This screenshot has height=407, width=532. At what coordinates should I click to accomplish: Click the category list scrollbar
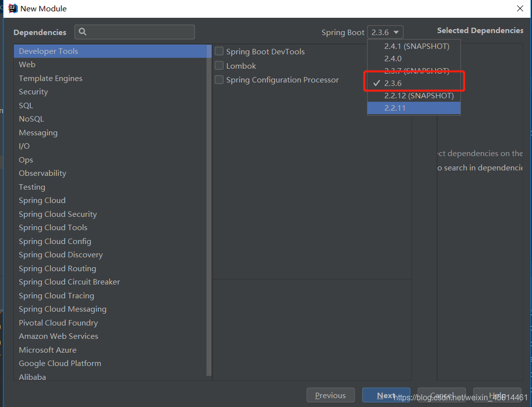click(x=209, y=210)
